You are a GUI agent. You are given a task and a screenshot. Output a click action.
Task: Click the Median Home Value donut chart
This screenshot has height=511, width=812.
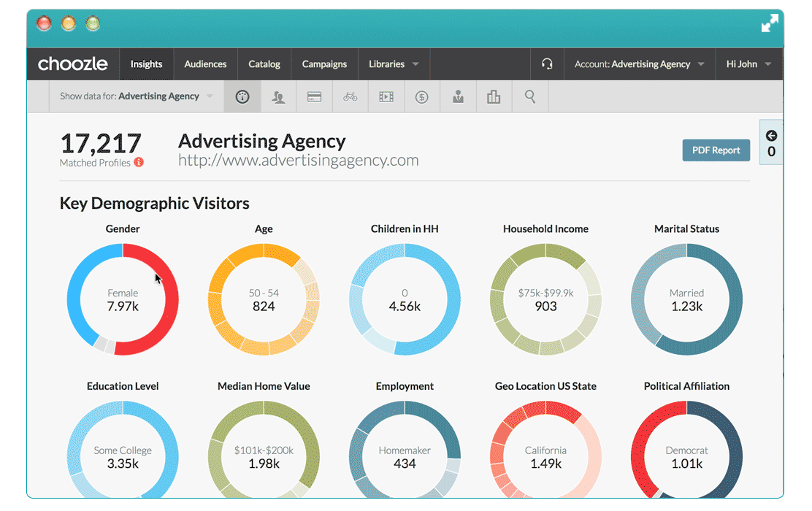(264, 450)
